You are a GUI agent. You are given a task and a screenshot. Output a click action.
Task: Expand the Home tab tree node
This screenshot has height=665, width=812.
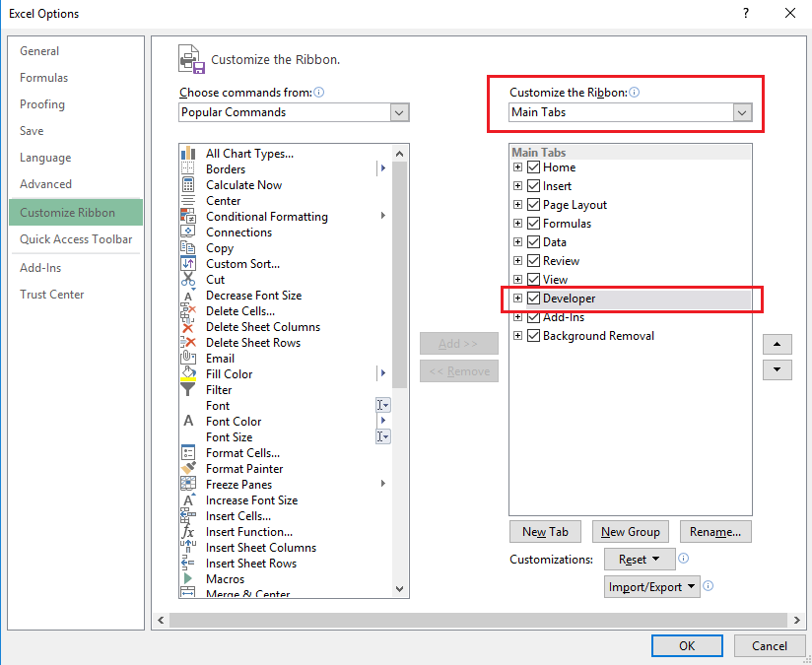point(518,167)
